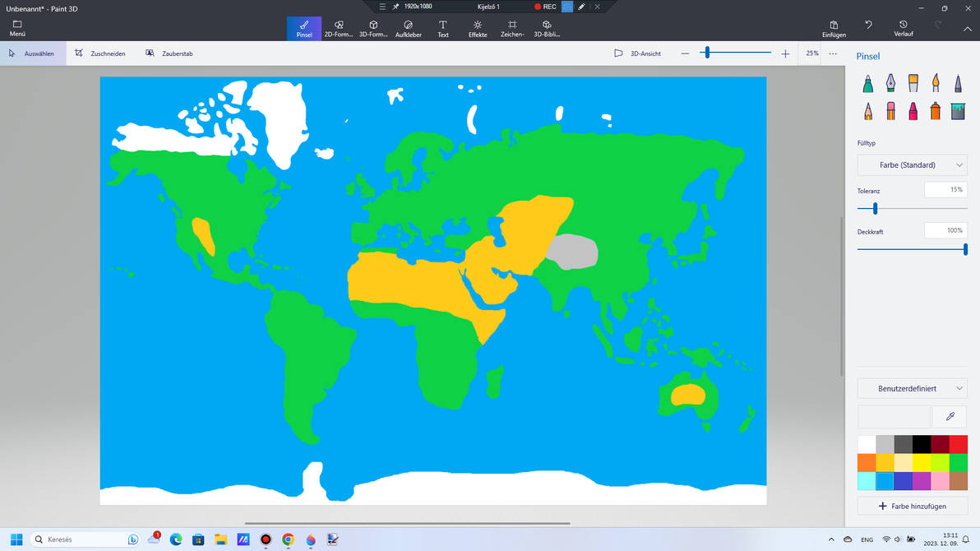Choose the spray can tool

click(935, 110)
